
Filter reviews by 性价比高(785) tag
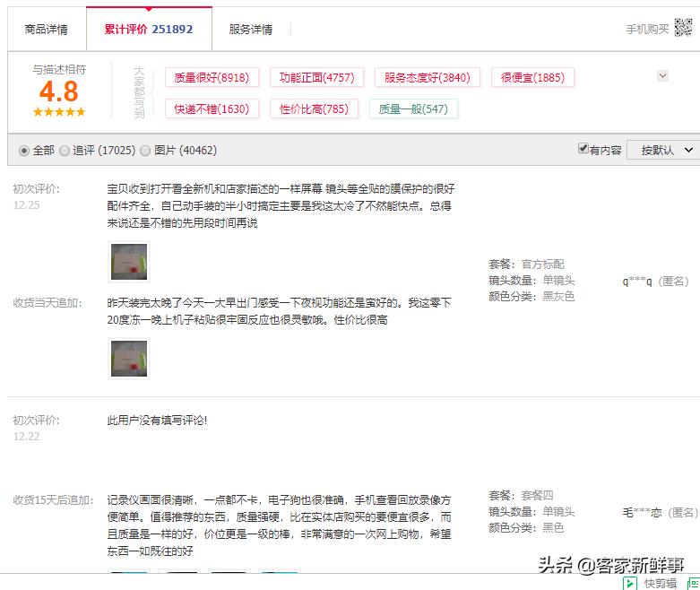point(314,109)
